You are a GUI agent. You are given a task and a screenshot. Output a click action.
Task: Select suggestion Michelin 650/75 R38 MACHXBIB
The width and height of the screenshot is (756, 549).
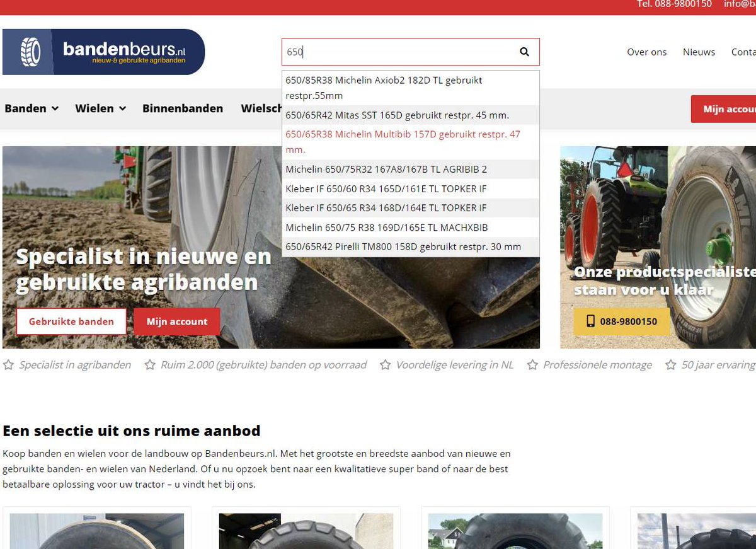410,227
